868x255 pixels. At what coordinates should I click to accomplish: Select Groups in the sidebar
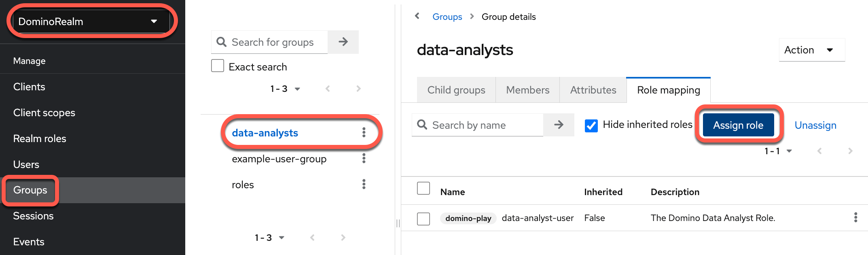(x=30, y=190)
